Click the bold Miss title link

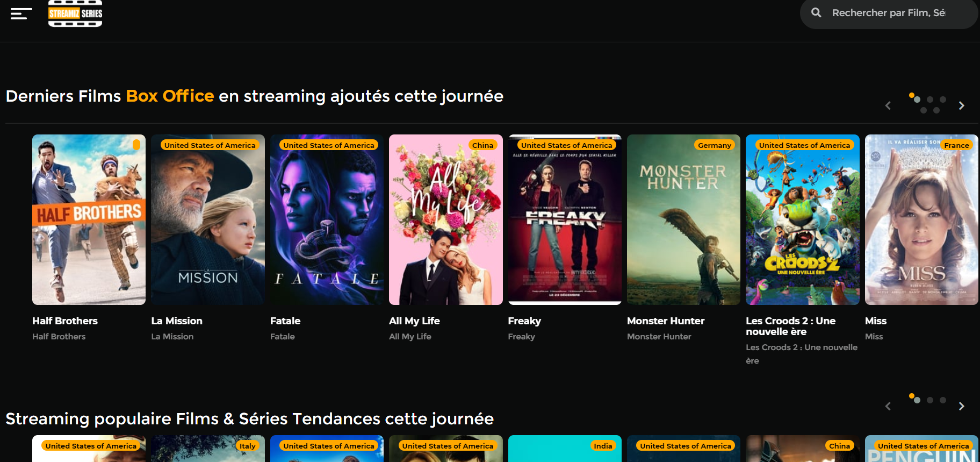[876, 321]
